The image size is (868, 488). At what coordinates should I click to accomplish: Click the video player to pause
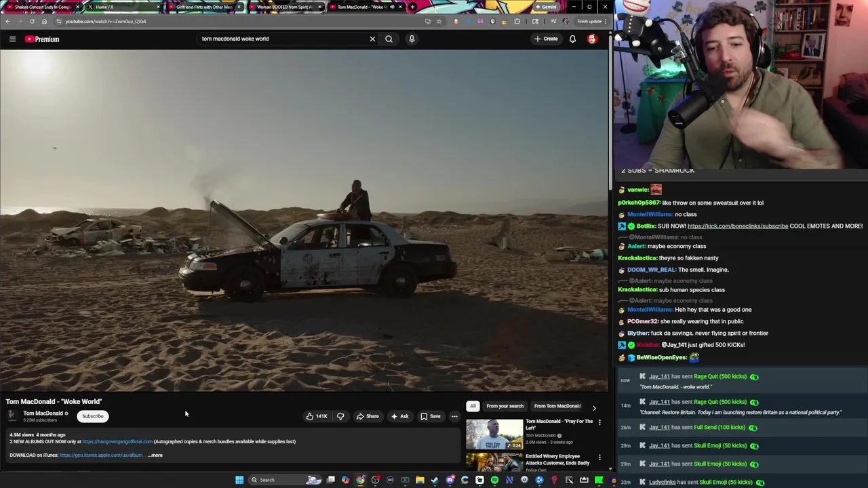point(304,220)
